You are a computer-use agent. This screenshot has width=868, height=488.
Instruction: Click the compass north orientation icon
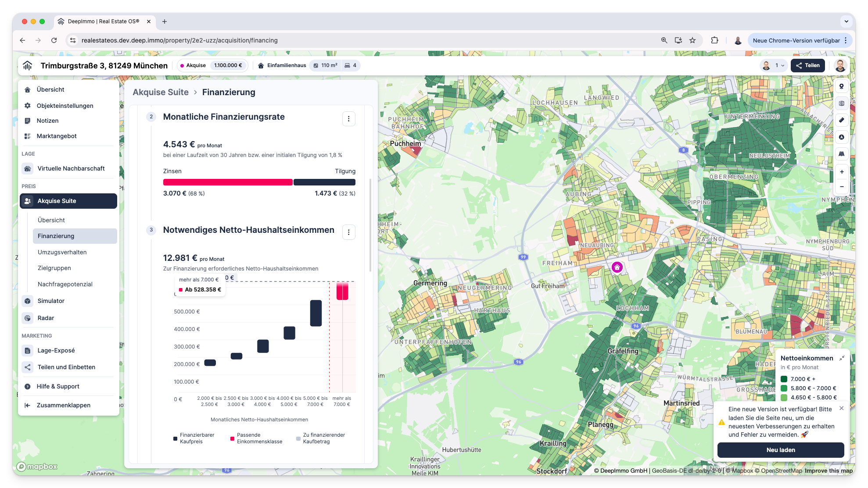tap(841, 137)
